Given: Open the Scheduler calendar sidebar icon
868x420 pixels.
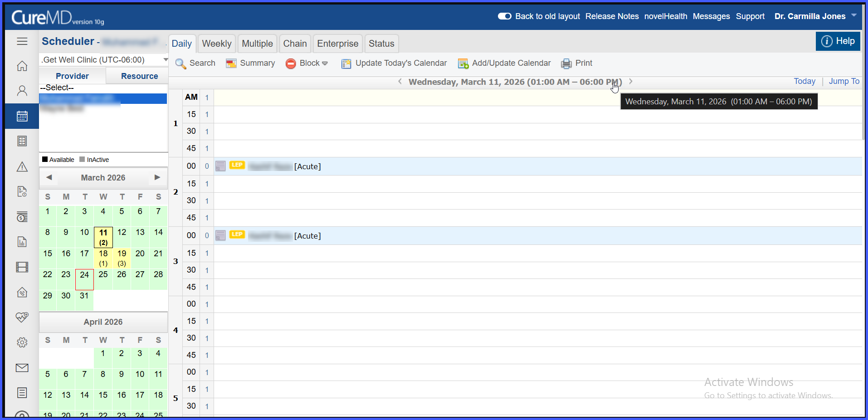Looking at the screenshot, I should click(x=22, y=116).
